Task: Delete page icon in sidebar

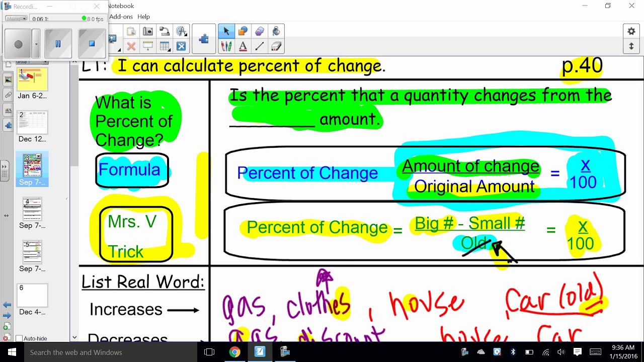Action: pos(7,336)
